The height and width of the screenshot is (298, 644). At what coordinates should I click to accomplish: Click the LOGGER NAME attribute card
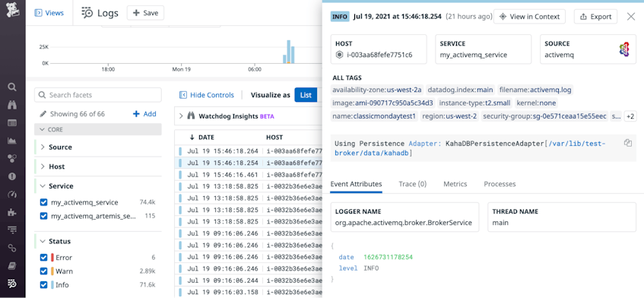click(404, 217)
